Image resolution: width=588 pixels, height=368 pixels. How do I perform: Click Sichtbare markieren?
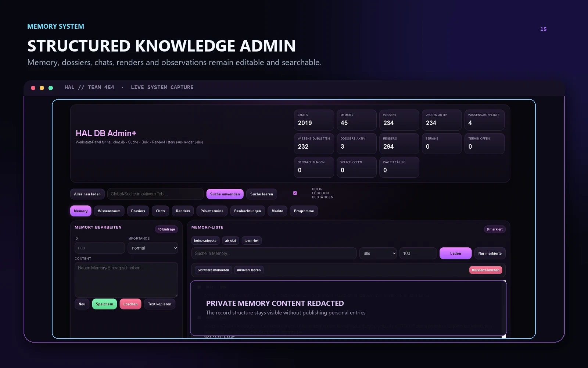213,270
